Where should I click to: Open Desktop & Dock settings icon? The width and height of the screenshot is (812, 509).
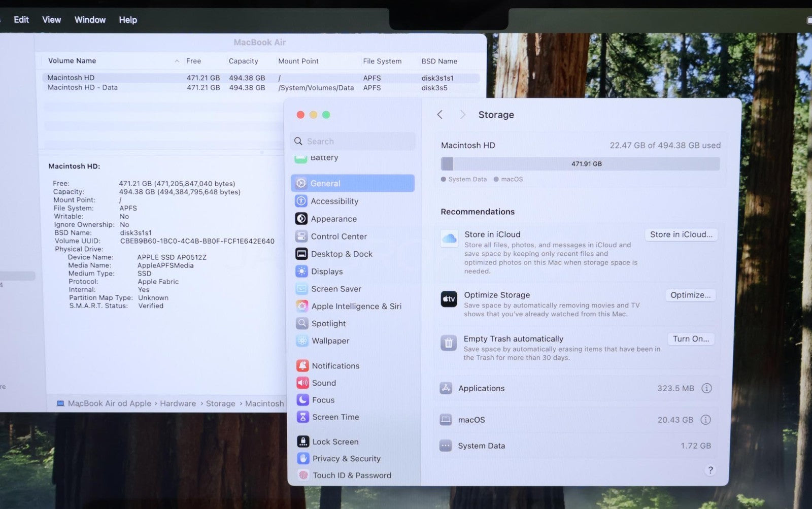pos(301,254)
